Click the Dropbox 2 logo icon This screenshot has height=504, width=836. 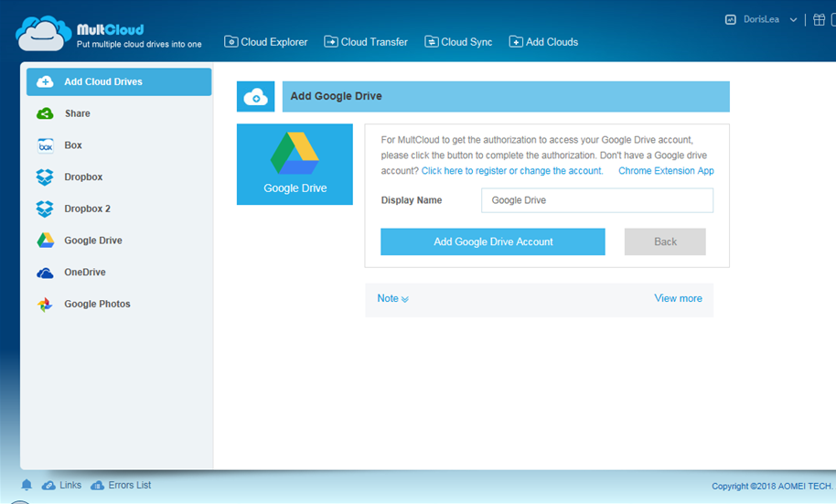tap(45, 209)
